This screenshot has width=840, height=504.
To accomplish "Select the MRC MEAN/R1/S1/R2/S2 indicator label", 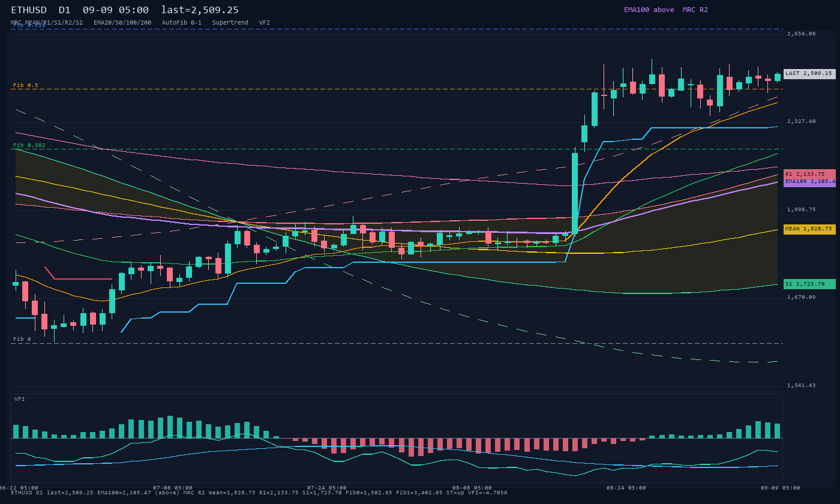I will (x=47, y=23).
